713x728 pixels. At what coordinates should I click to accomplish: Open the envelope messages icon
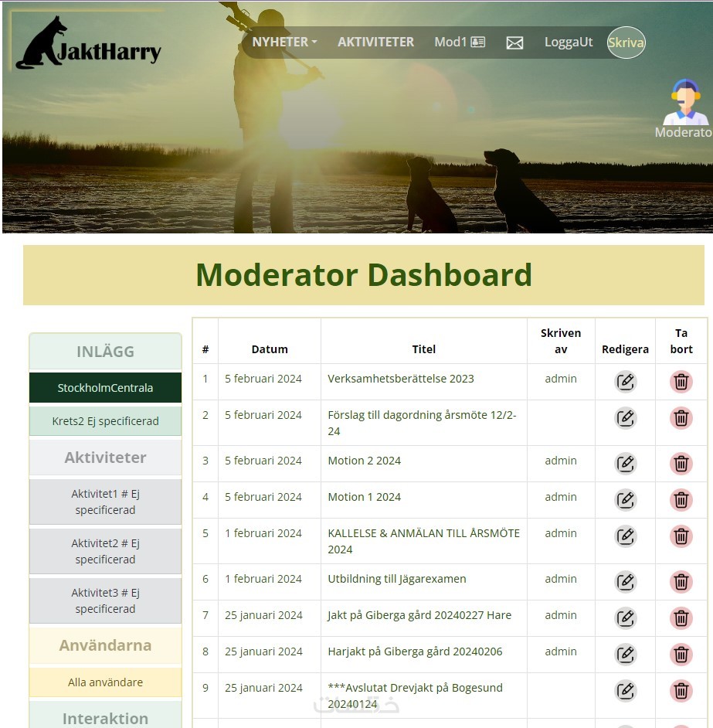coord(514,43)
